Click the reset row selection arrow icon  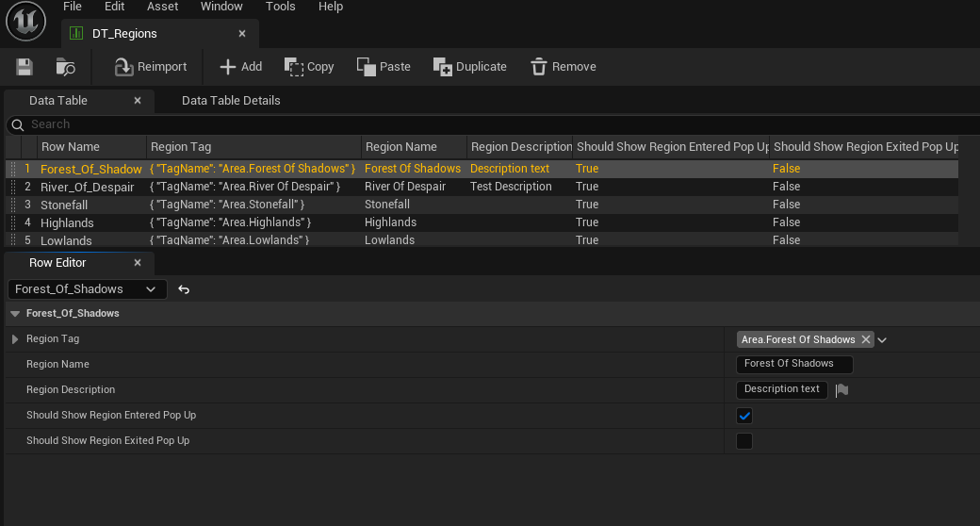click(184, 289)
